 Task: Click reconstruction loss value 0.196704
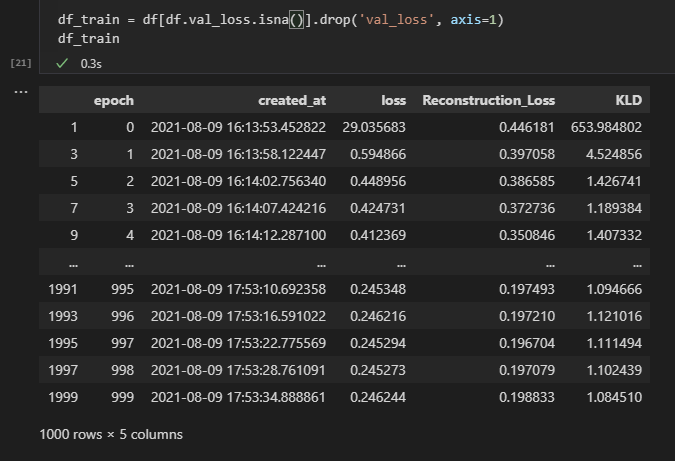pyautogui.click(x=527, y=343)
